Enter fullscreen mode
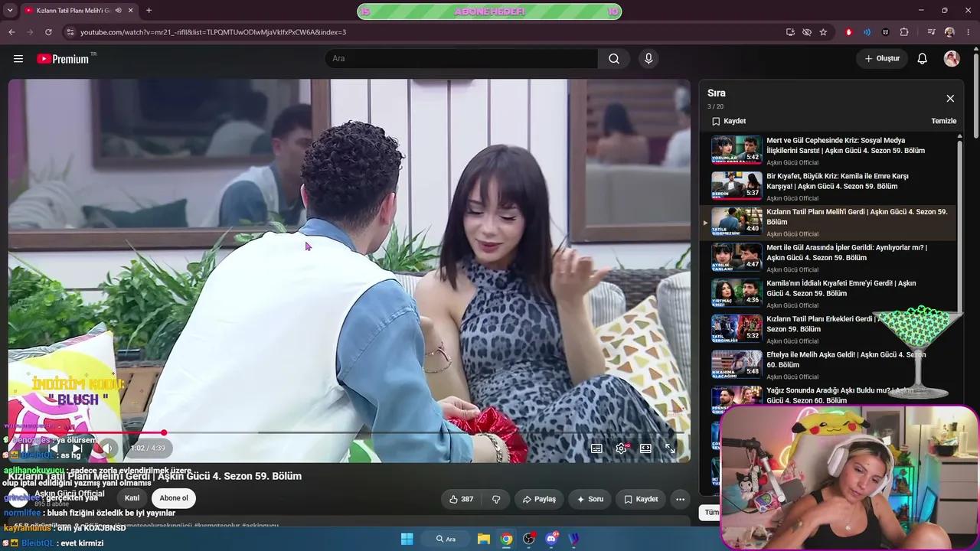980x551 pixels. [670, 448]
